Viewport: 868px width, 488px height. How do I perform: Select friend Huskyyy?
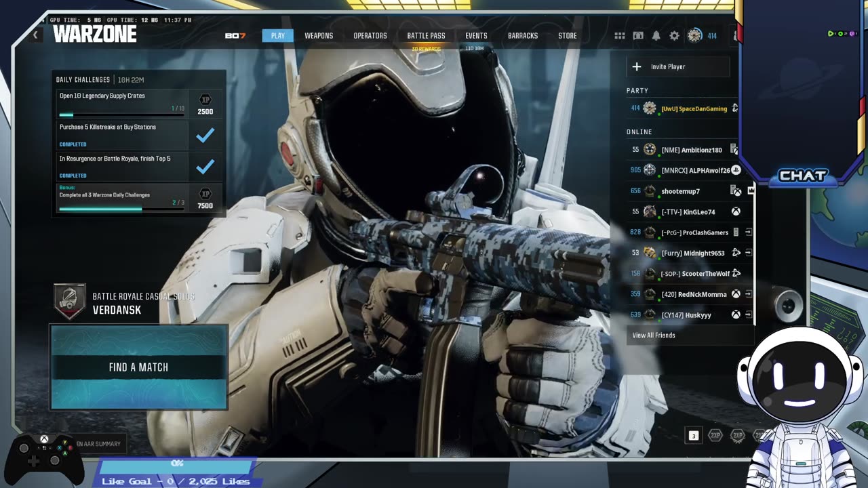click(689, 314)
